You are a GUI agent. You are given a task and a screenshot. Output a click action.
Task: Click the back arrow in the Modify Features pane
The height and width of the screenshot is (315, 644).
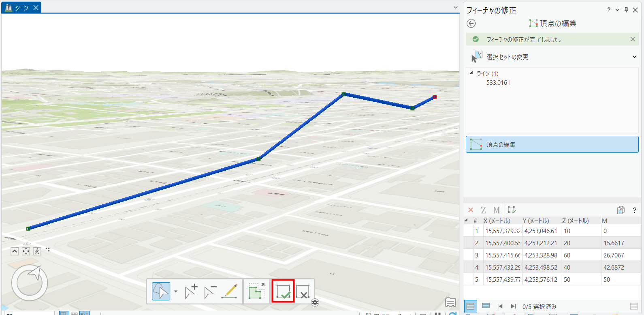pyautogui.click(x=471, y=24)
